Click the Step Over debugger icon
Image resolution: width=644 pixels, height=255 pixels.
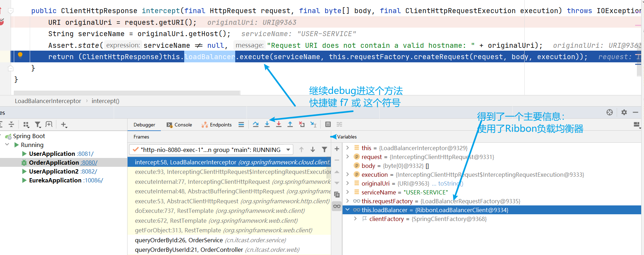(x=256, y=124)
